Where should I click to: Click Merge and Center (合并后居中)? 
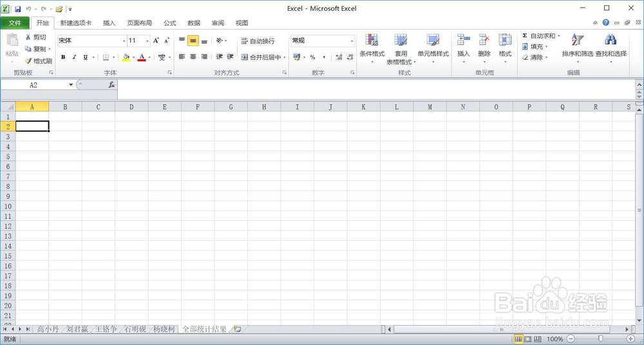(x=261, y=57)
